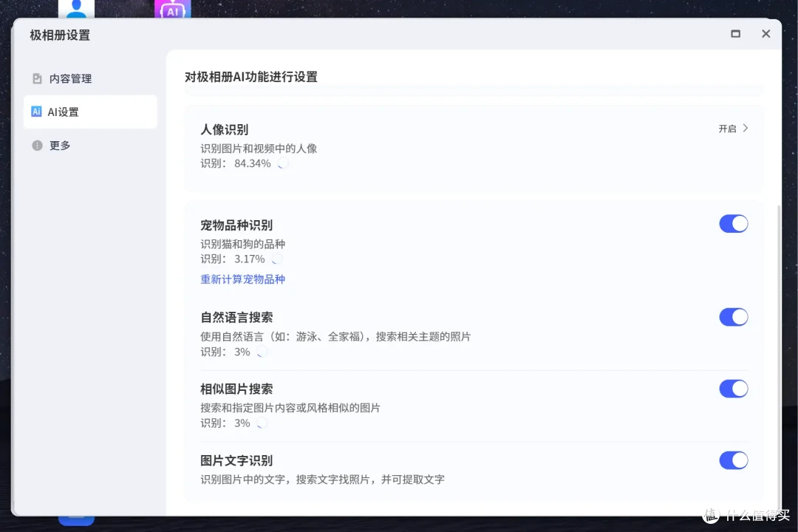This screenshot has width=798, height=532.
Task: Click 宠物品种识别 progress 3.17% value
Action: (250, 259)
